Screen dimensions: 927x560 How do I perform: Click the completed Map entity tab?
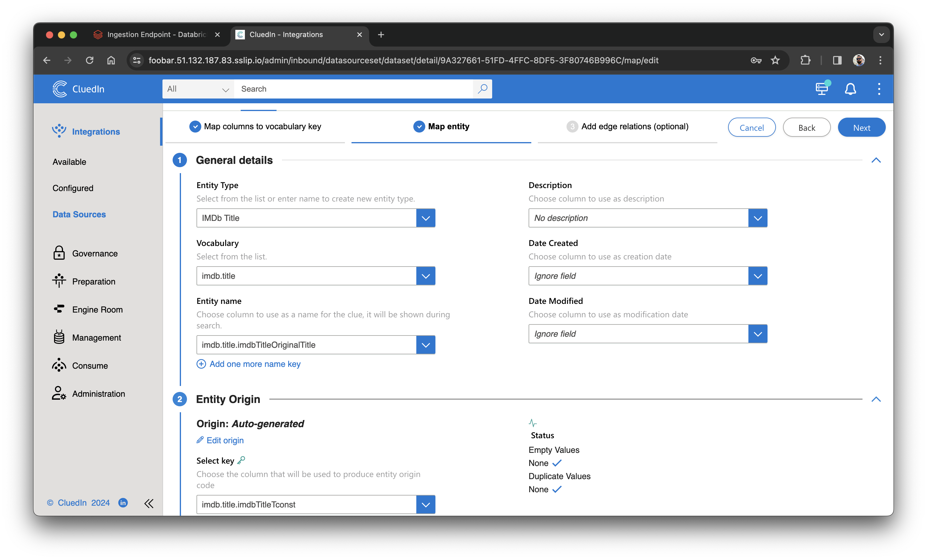(448, 127)
